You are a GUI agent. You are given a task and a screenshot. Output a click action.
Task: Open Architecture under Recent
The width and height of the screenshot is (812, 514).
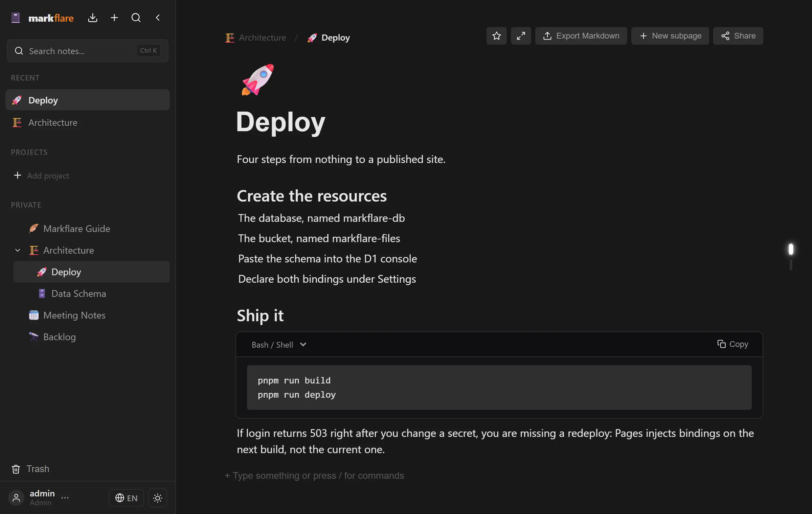[x=87, y=122]
